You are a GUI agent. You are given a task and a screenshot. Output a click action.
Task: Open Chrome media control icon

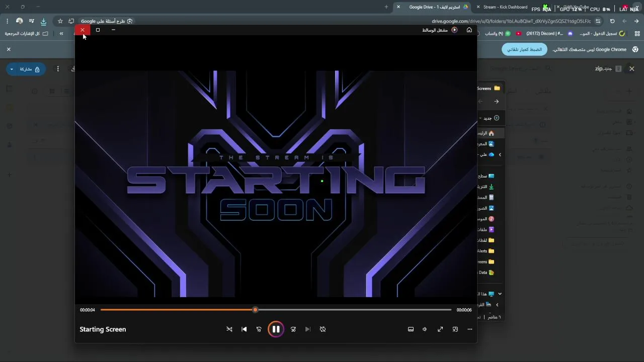[31, 21]
